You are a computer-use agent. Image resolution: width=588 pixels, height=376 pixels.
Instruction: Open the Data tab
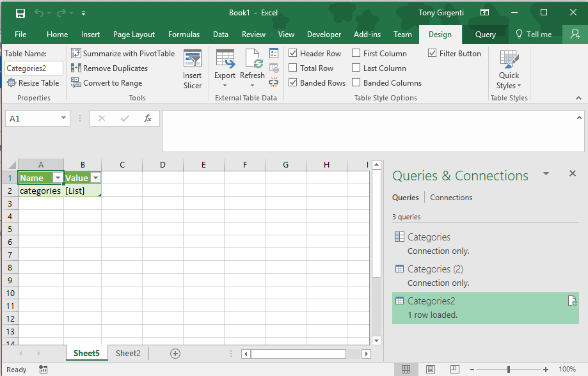(x=221, y=35)
